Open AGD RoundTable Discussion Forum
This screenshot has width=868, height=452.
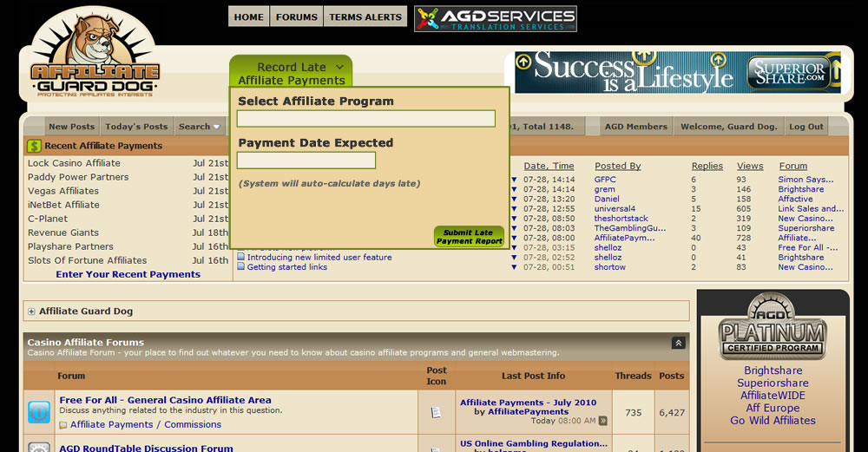click(146, 448)
